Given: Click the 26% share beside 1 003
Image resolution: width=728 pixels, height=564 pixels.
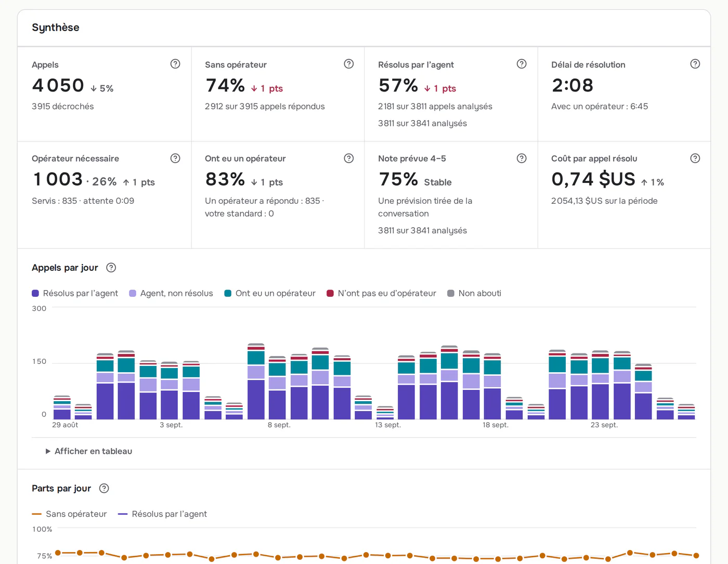Looking at the screenshot, I should coord(105,182).
